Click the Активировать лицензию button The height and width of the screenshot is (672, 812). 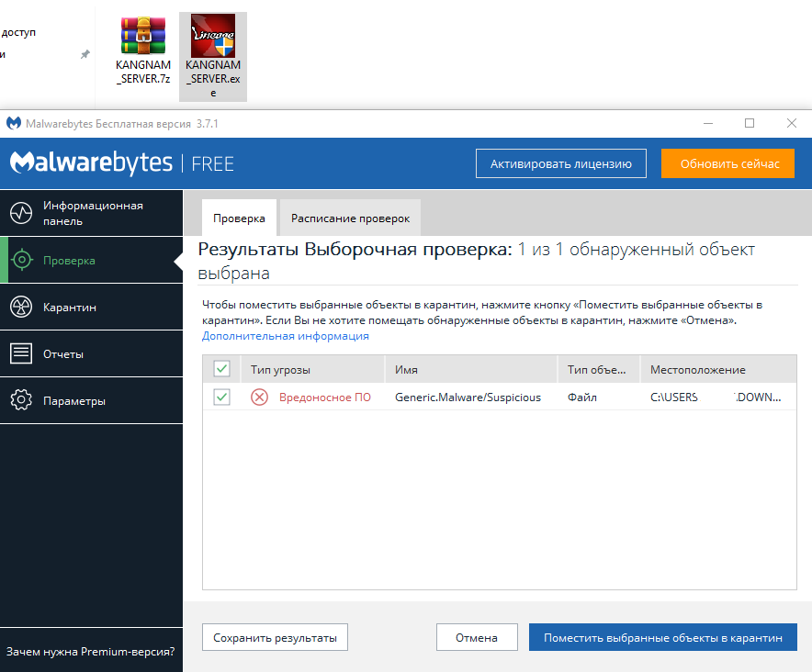coord(561,163)
